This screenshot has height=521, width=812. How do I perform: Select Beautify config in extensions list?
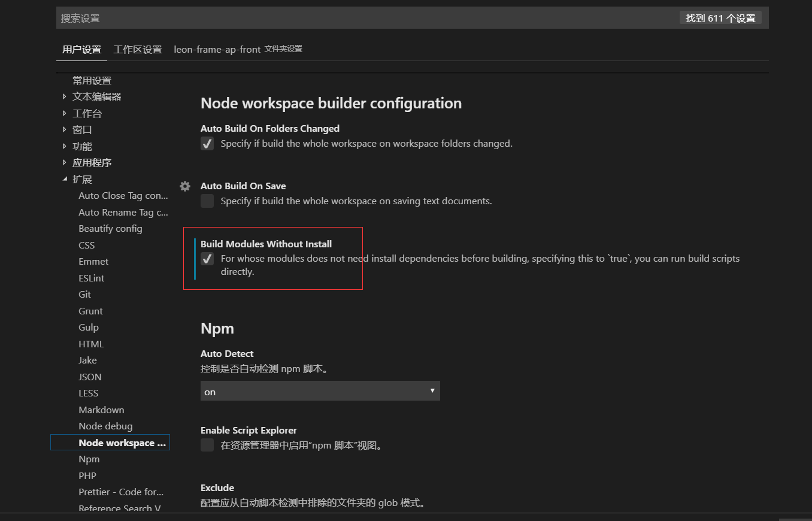(110, 229)
